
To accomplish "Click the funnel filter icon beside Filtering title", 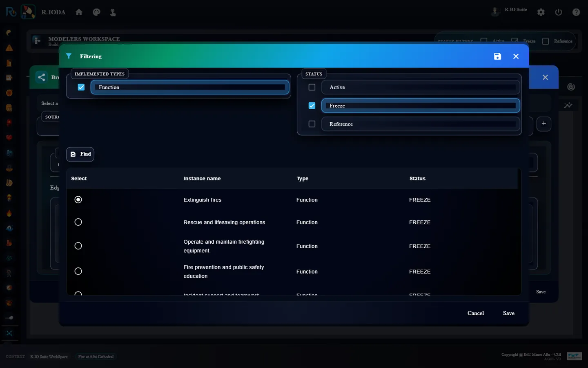I will pyautogui.click(x=69, y=56).
